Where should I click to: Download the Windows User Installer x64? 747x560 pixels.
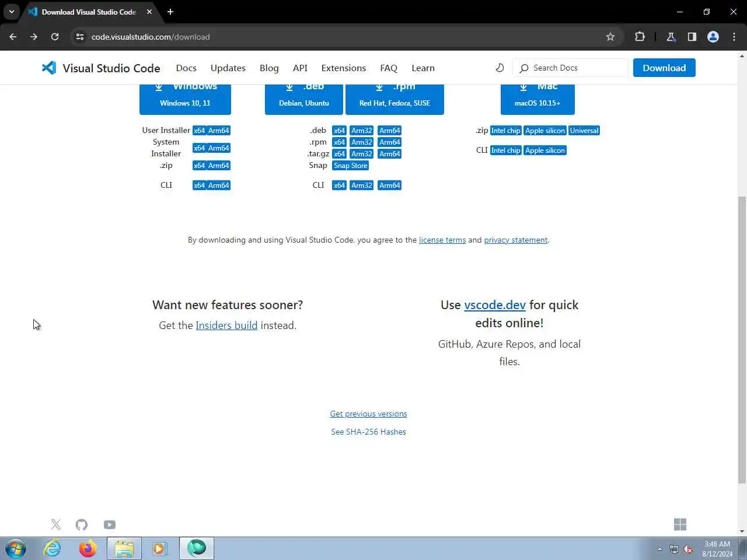(x=200, y=131)
